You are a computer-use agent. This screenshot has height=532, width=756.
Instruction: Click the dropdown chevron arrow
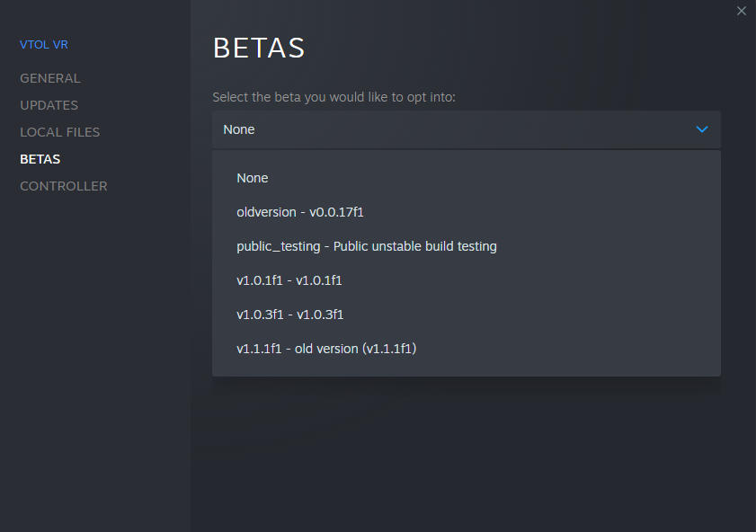[702, 129]
